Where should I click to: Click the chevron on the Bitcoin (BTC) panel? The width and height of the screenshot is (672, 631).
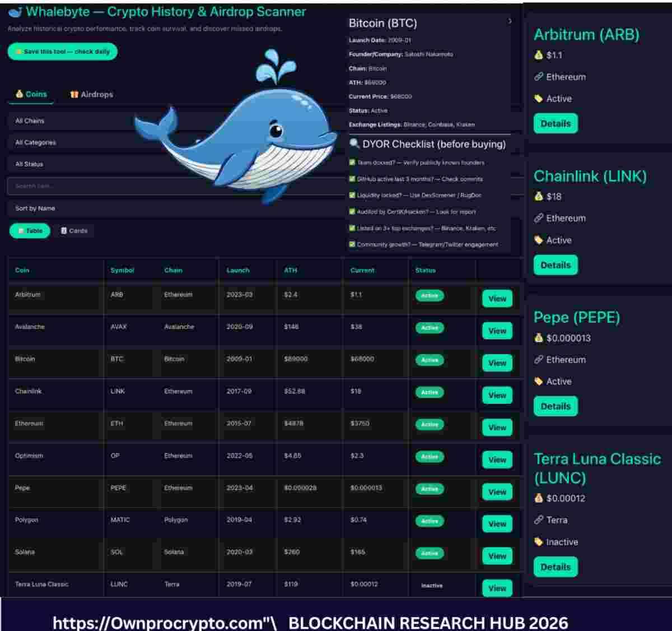[x=510, y=21]
